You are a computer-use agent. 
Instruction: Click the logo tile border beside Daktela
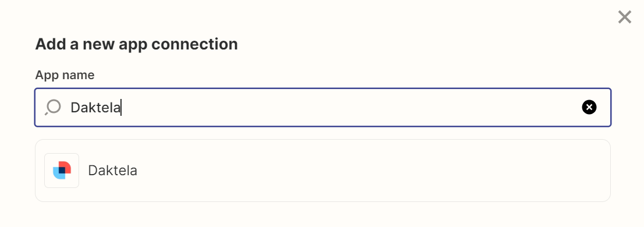coord(62,154)
